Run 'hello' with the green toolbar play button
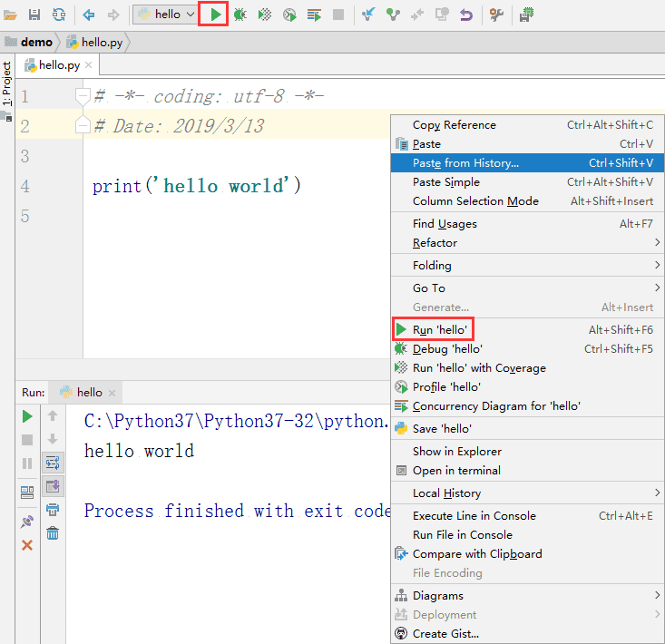665x644 pixels. click(215, 15)
